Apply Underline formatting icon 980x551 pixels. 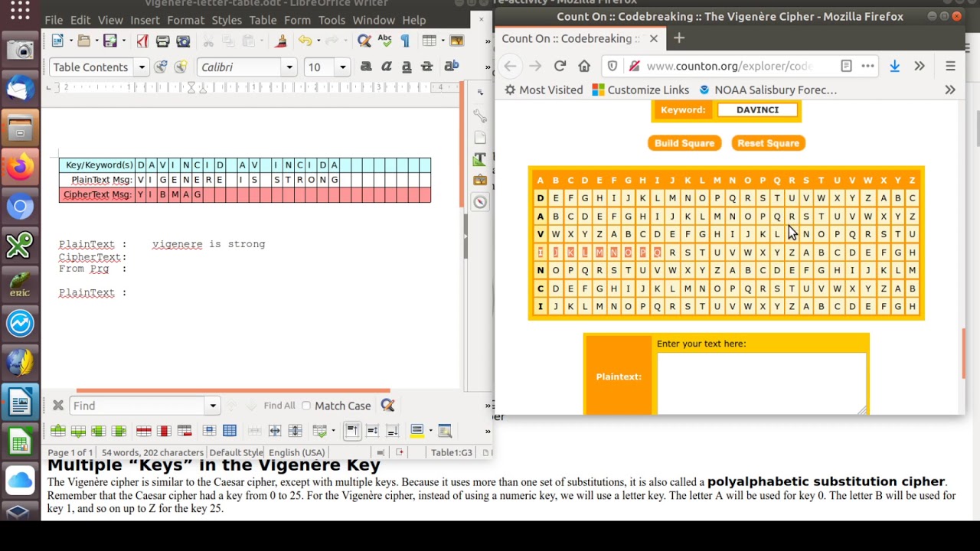(407, 67)
